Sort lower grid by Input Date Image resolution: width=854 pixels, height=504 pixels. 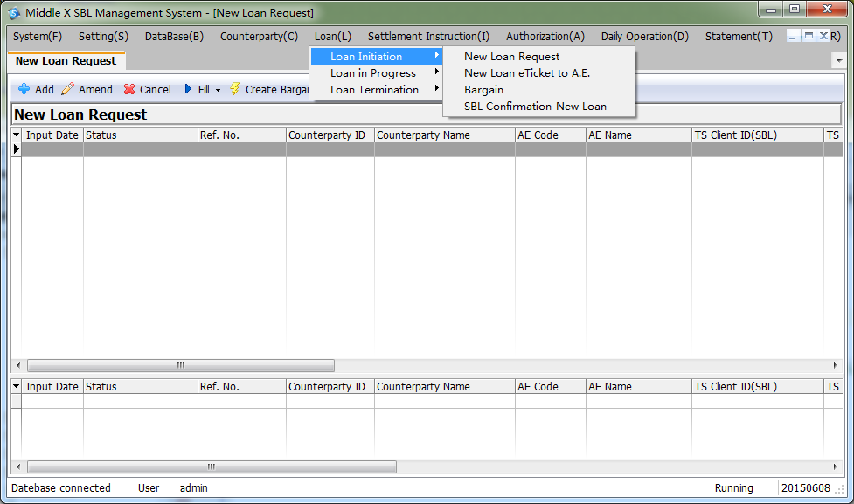pyautogui.click(x=52, y=386)
